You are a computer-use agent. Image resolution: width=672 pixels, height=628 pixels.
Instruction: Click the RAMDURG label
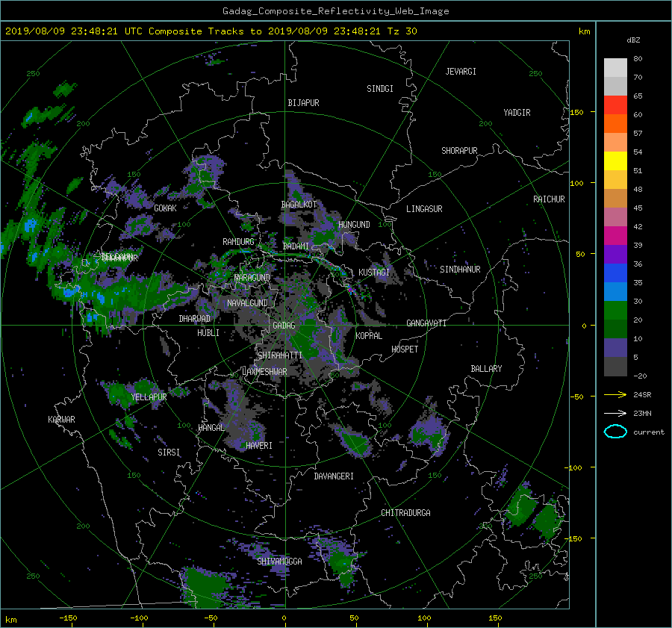[238, 242]
